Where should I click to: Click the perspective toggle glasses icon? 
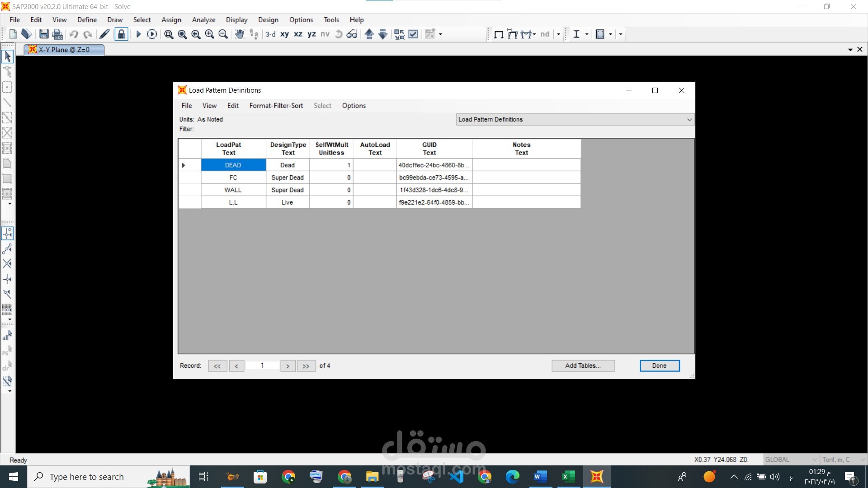[x=352, y=34]
